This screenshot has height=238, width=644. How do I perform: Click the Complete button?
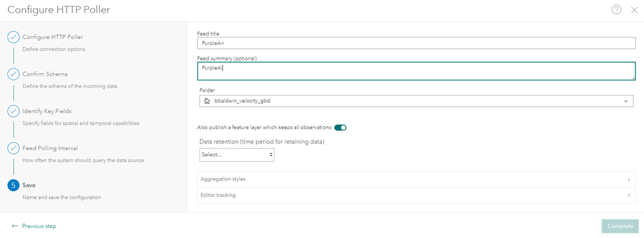click(x=620, y=226)
